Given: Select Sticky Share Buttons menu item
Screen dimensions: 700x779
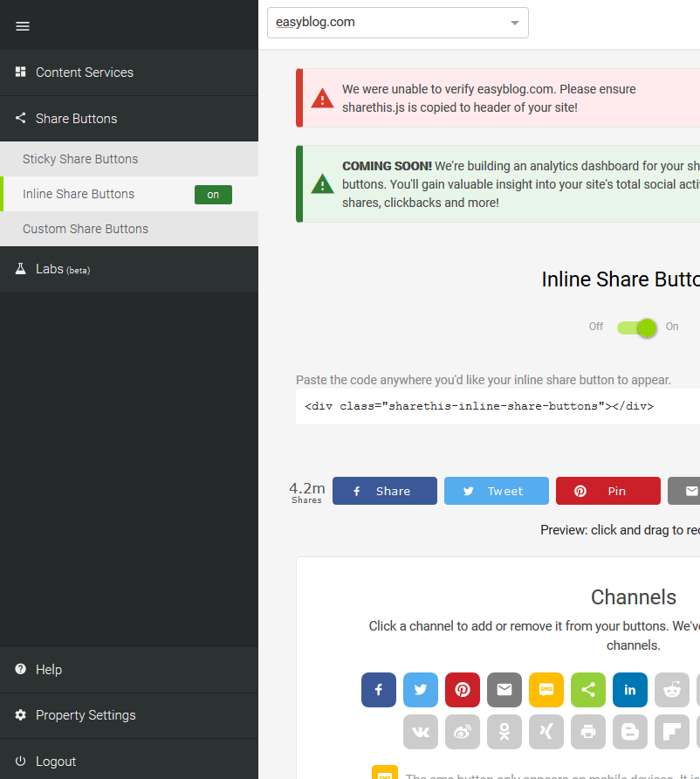Looking at the screenshot, I should pos(129,159).
